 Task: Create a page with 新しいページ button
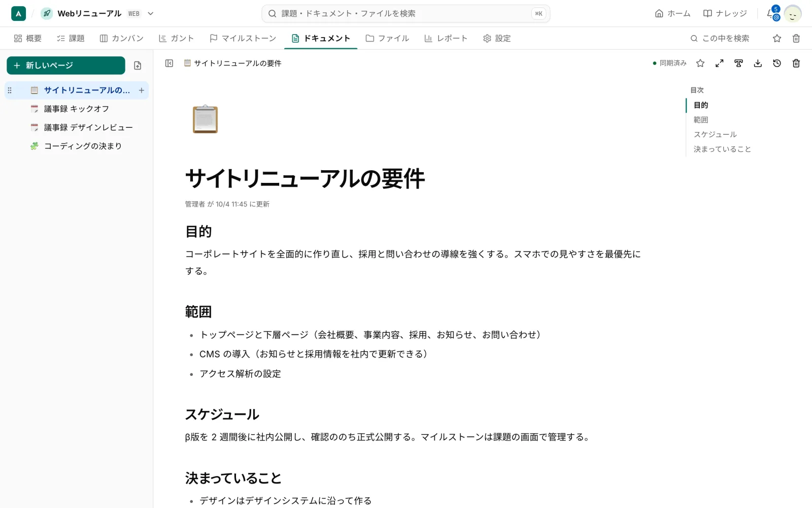click(66, 66)
